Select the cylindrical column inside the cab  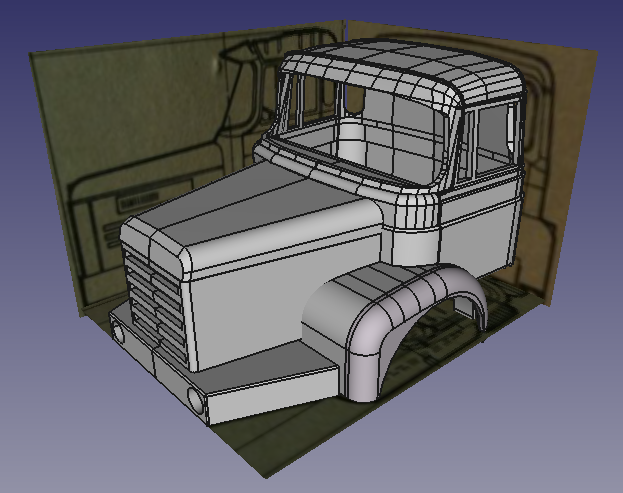click(350, 143)
